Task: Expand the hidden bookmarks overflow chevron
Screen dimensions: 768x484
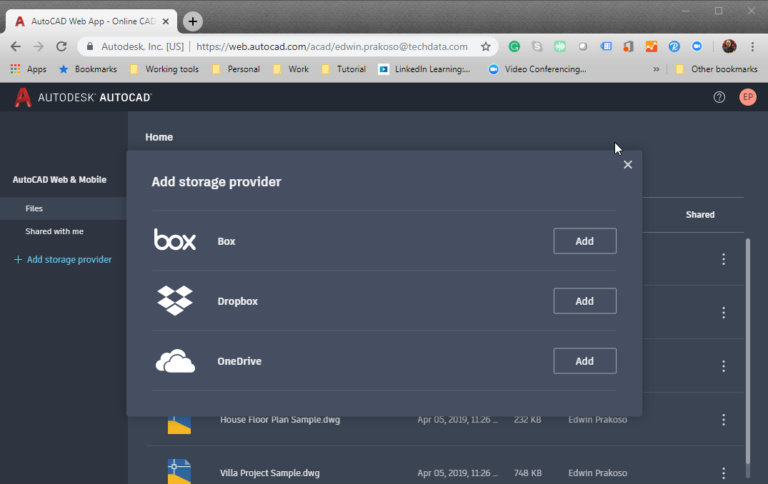Action: click(656, 69)
